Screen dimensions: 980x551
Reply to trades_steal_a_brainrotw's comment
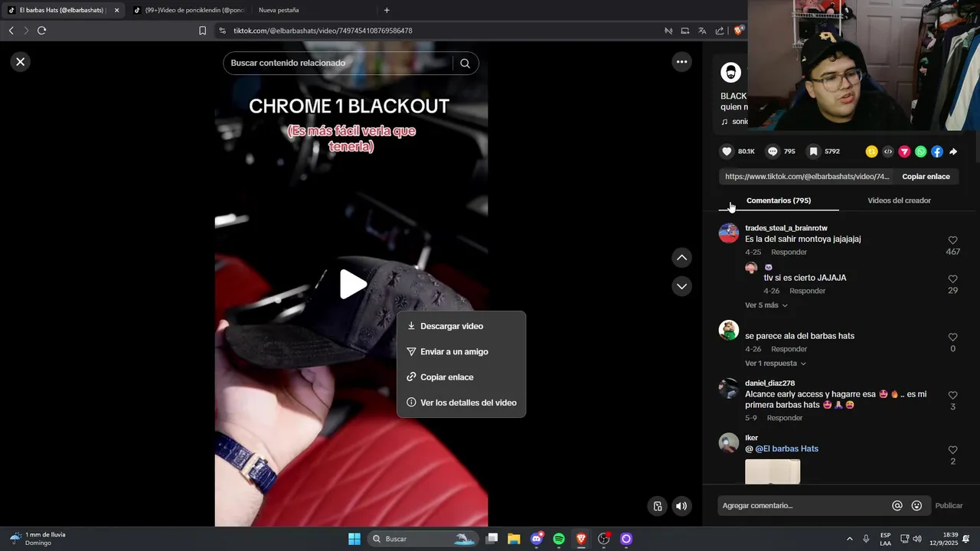(x=789, y=253)
